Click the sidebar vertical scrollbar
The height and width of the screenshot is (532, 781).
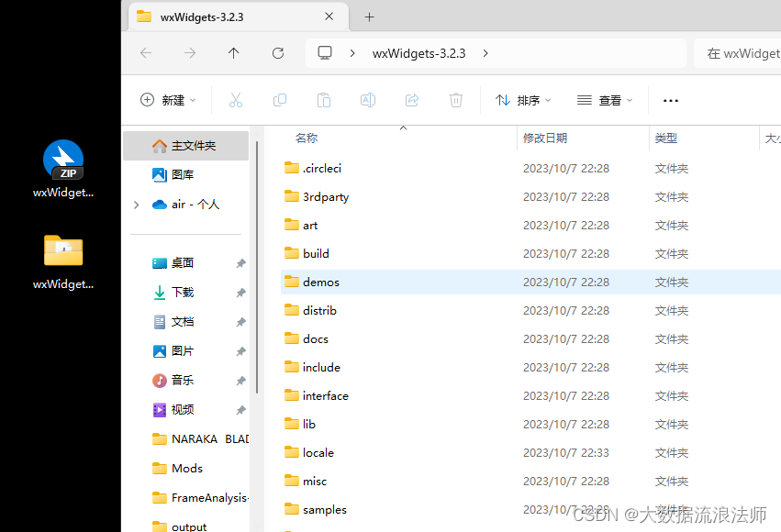point(257,267)
